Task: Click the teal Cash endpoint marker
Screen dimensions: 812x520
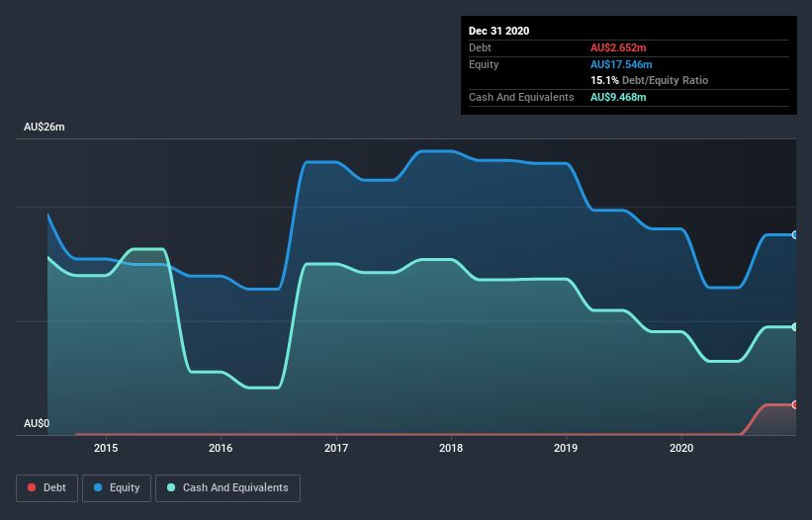Action: point(795,327)
